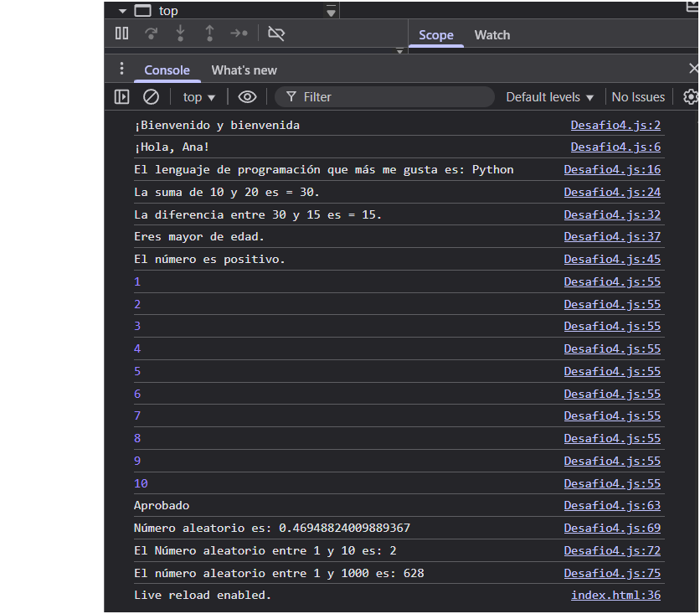Image resolution: width=700 pixels, height=614 pixels.
Task: Click the No Issues button
Action: tap(638, 97)
